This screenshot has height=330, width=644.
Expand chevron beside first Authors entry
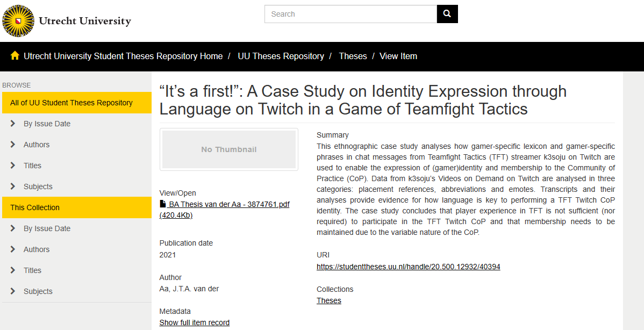coord(13,145)
